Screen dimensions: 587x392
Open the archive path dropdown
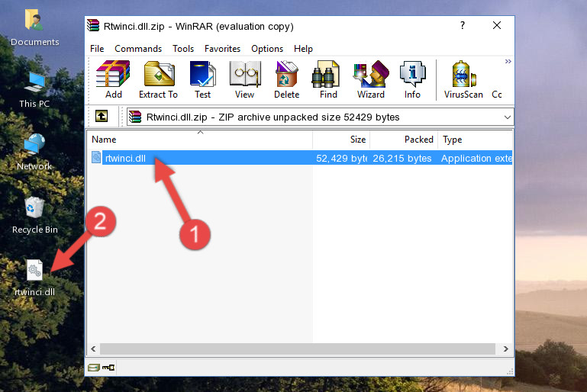click(508, 117)
